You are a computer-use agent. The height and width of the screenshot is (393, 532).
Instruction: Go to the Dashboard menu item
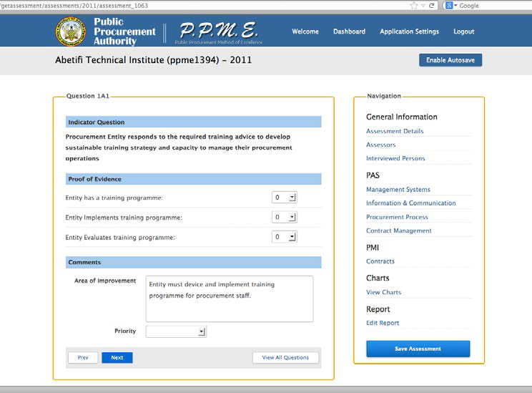[x=349, y=31]
